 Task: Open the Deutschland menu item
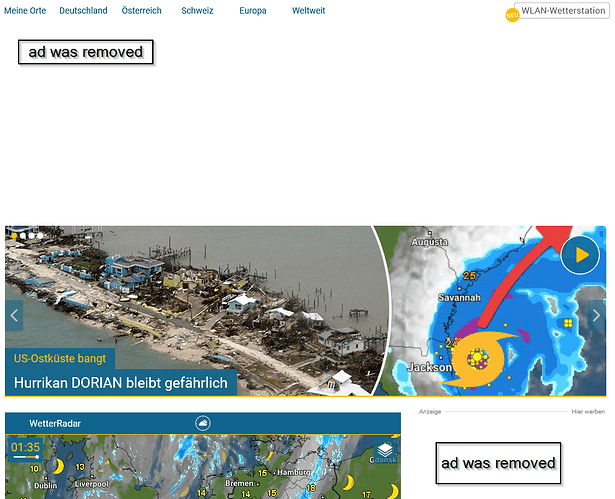coord(83,10)
